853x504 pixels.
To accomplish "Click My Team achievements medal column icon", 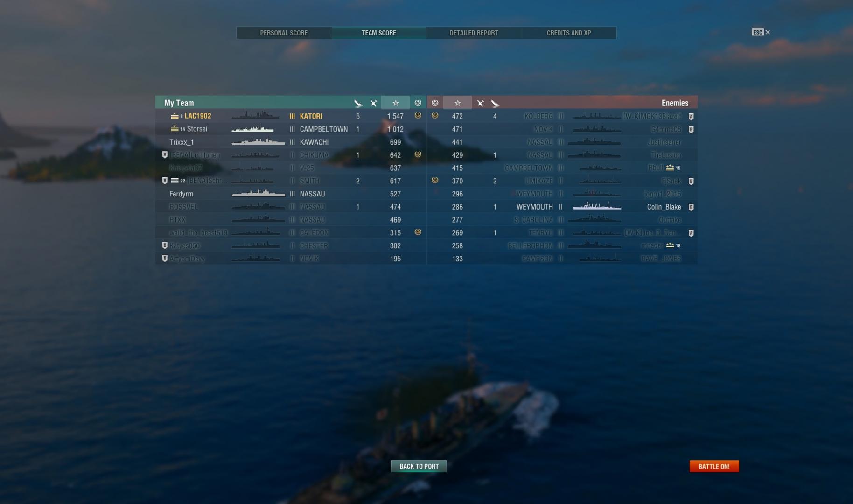I will tap(418, 103).
